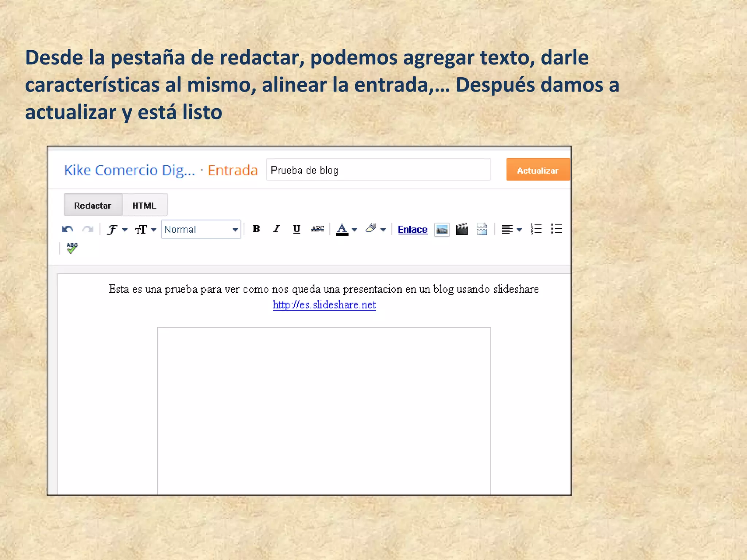
Task: Click the insert jump break icon
Action: 482,229
